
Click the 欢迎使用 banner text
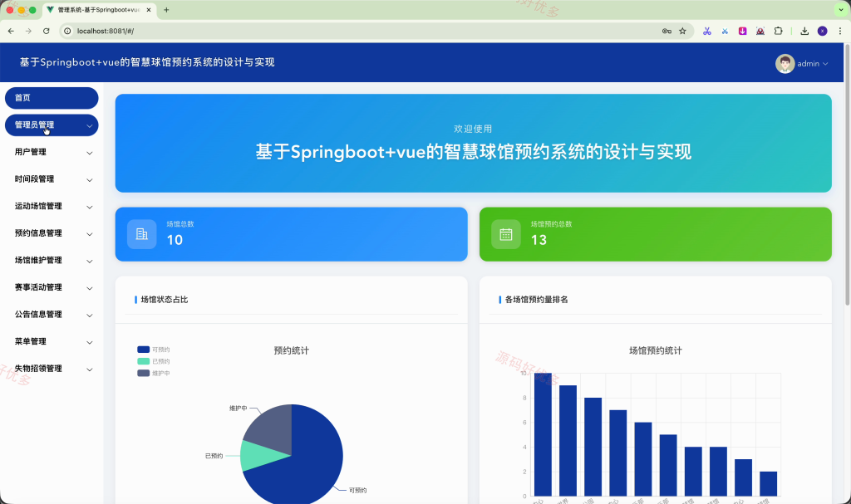[x=473, y=129]
